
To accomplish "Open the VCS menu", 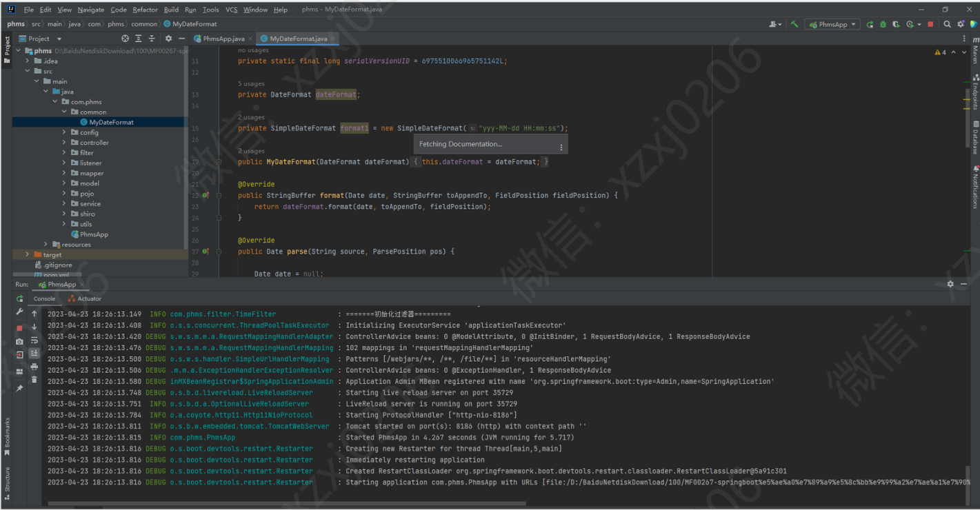I will 231,10.
